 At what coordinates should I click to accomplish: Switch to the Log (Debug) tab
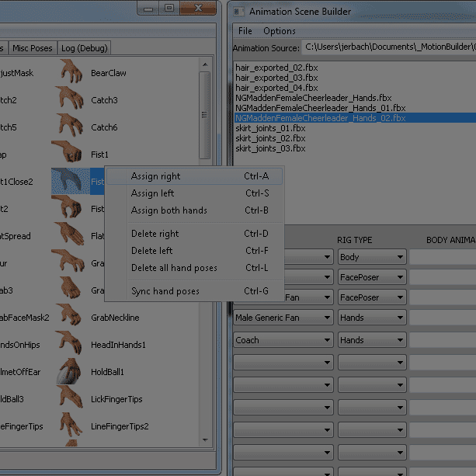tap(84, 48)
